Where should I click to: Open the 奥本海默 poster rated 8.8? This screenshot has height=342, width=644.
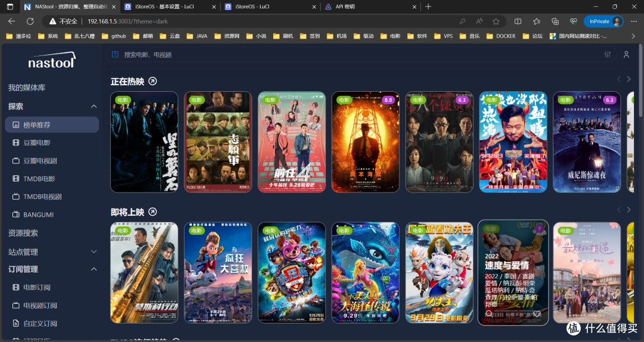point(366,142)
